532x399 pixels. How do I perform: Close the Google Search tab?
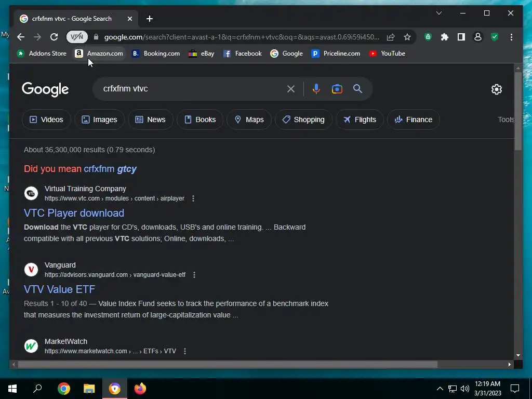tap(129, 19)
